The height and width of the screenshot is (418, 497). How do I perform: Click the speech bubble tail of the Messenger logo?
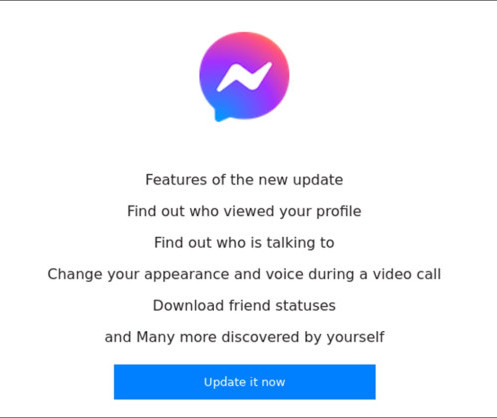(x=219, y=116)
